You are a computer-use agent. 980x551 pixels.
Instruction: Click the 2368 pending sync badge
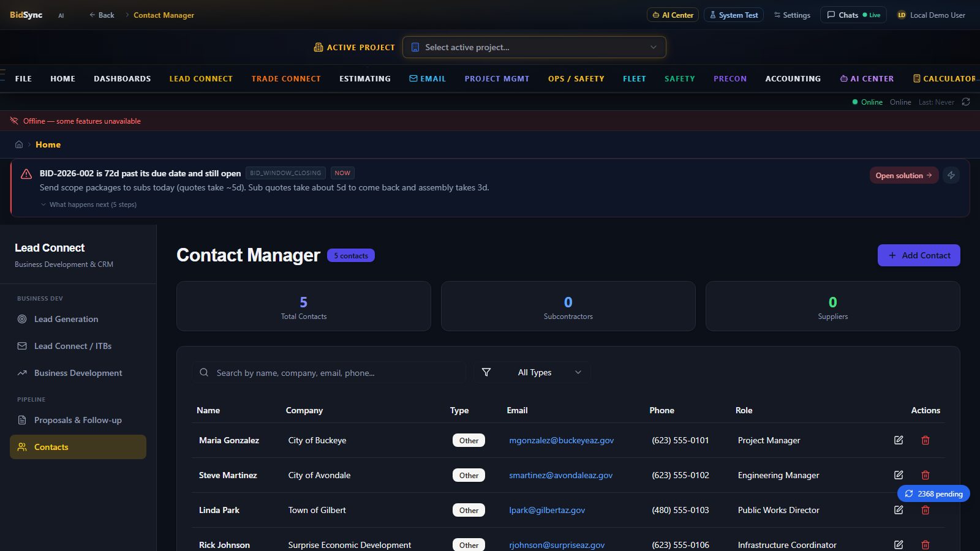point(933,493)
